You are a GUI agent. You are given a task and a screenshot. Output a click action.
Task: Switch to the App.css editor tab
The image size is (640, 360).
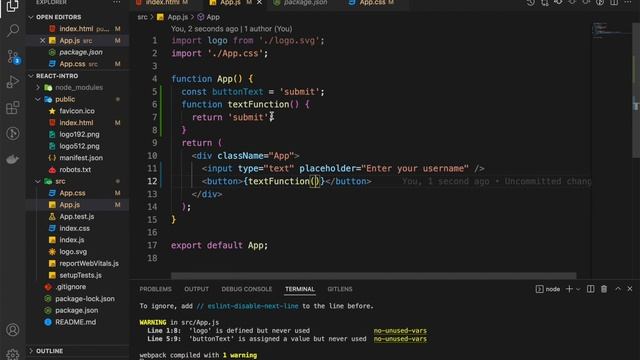coord(371,2)
